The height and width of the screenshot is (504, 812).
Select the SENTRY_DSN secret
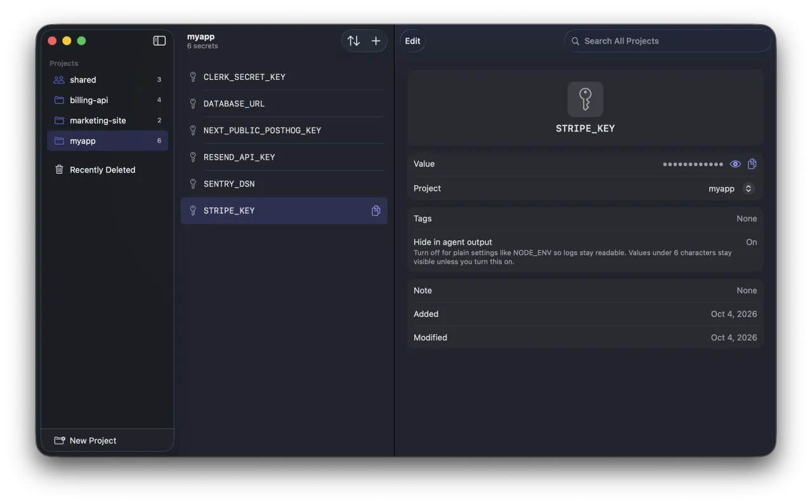284,183
